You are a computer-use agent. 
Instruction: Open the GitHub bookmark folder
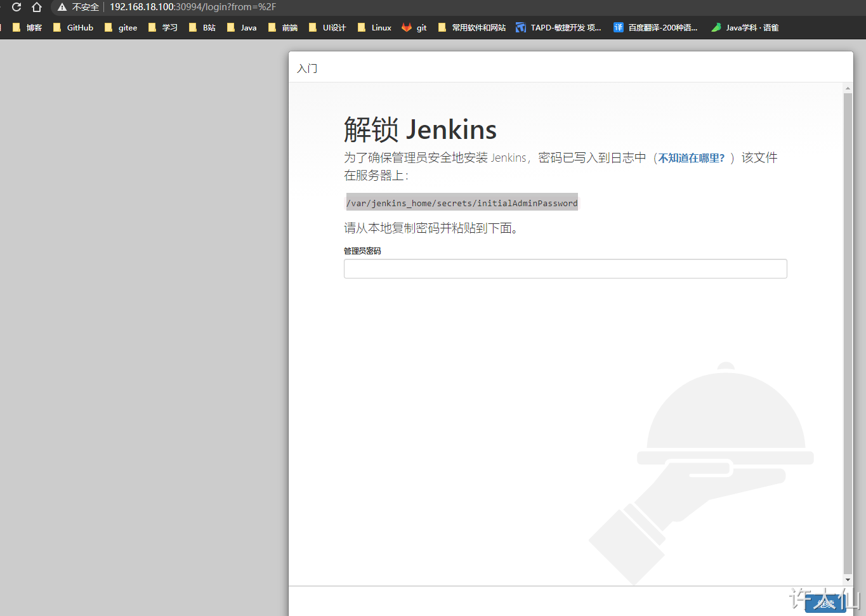tap(73, 27)
